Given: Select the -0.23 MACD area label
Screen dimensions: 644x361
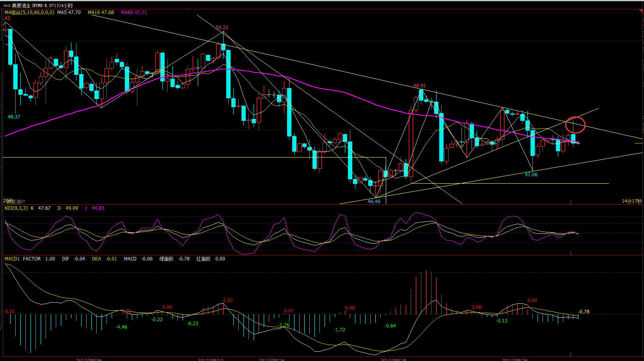Looking at the screenshot, I should pos(192,324).
